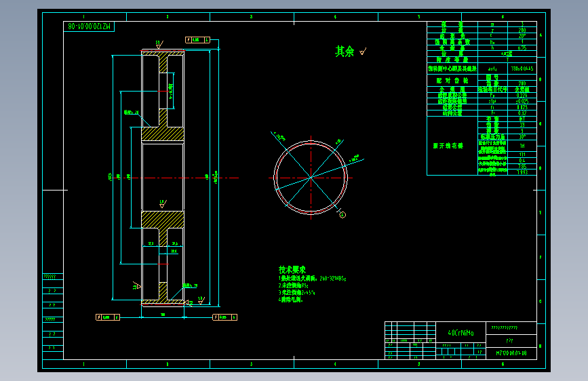Select the 20° pressure angle value

(522, 36)
